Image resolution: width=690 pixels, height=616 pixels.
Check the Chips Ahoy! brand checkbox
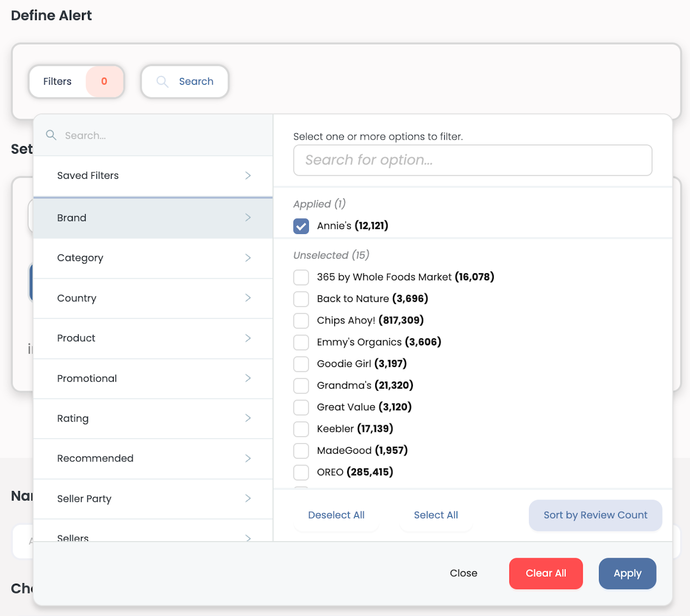(x=301, y=321)
